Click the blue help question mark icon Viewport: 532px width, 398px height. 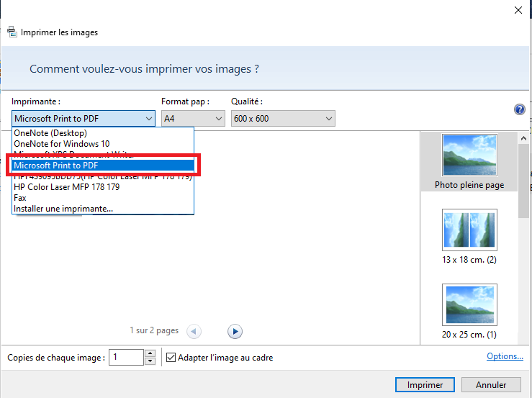point(519,109)
